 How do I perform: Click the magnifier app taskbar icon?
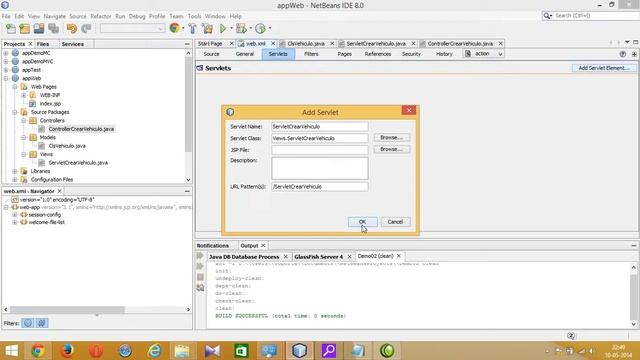pyautogui.click(x=329, y=351)
